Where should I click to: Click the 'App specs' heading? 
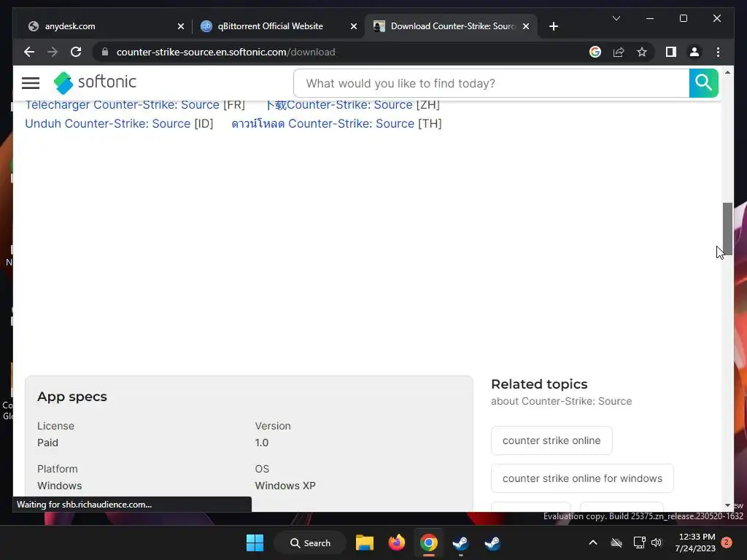point(72,397)
